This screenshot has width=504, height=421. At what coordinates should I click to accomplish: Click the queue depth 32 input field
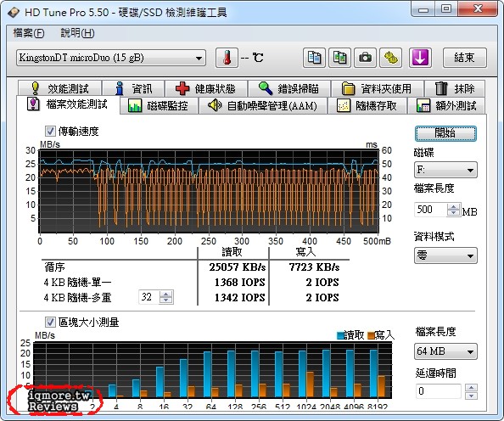pos(149,297)
